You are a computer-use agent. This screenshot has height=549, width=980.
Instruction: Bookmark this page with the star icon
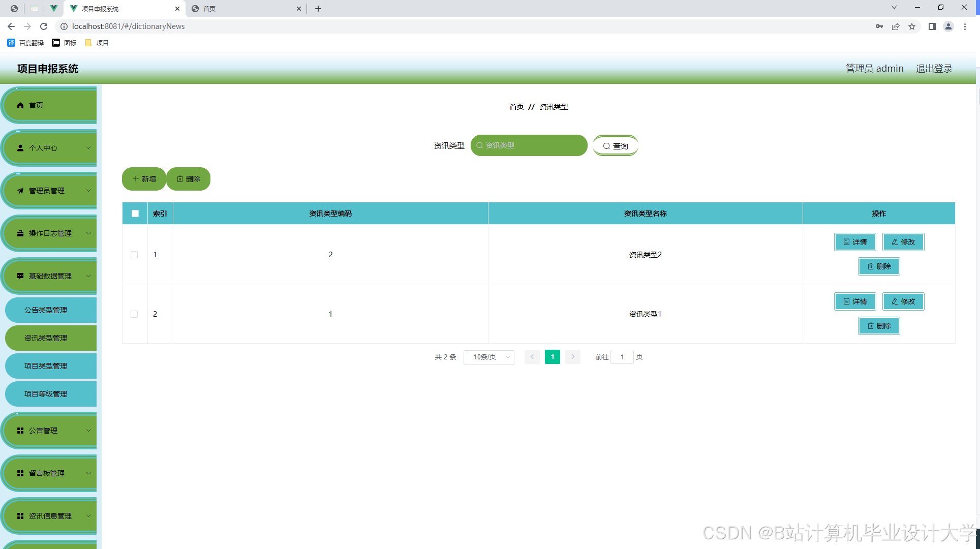912,26
